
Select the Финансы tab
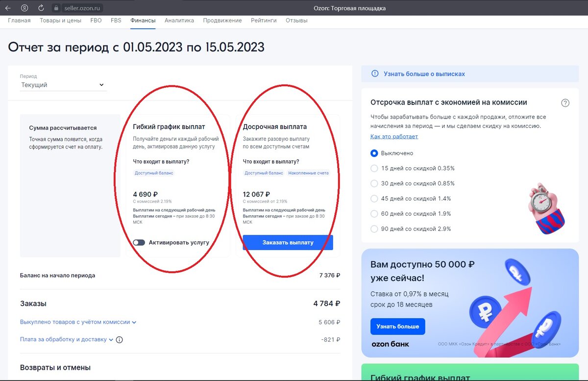(143, 21)
